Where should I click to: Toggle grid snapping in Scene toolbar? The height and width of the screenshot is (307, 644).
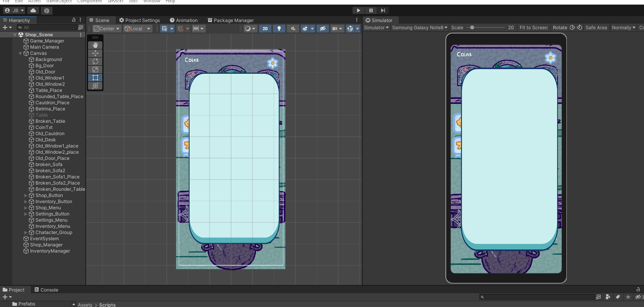[x=180, y=29]
